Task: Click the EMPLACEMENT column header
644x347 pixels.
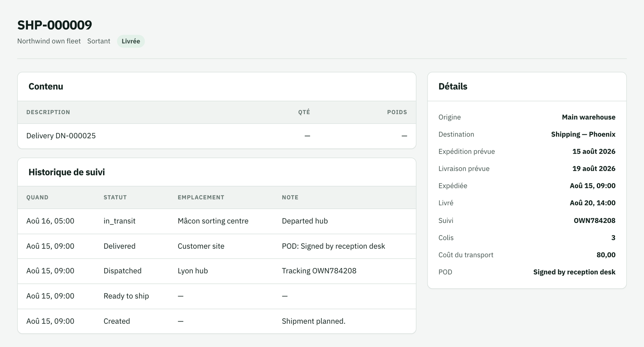Action: coord(201,197)
